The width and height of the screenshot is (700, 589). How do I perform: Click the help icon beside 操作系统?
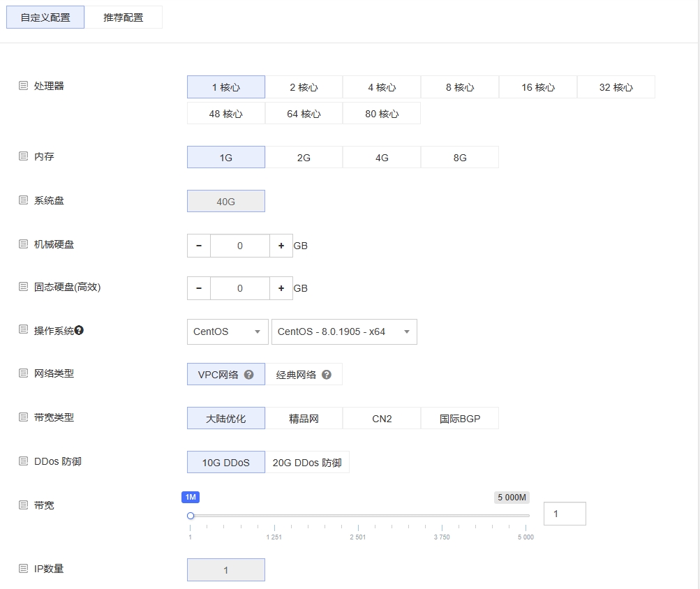(80, 330)
